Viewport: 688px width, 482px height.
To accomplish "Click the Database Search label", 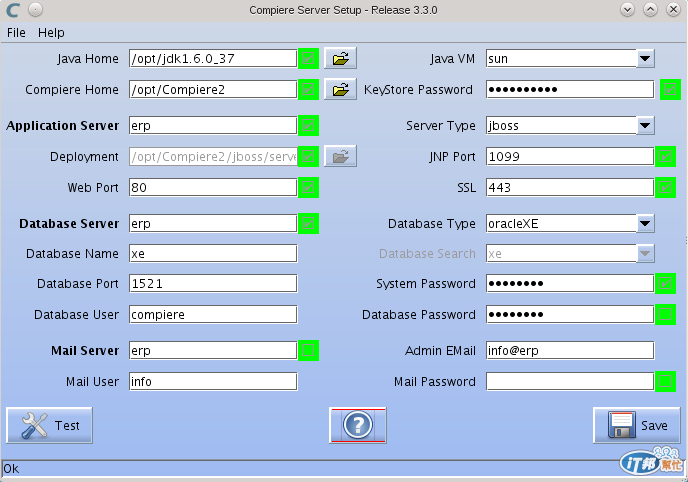I will click(x=427, y=253).
